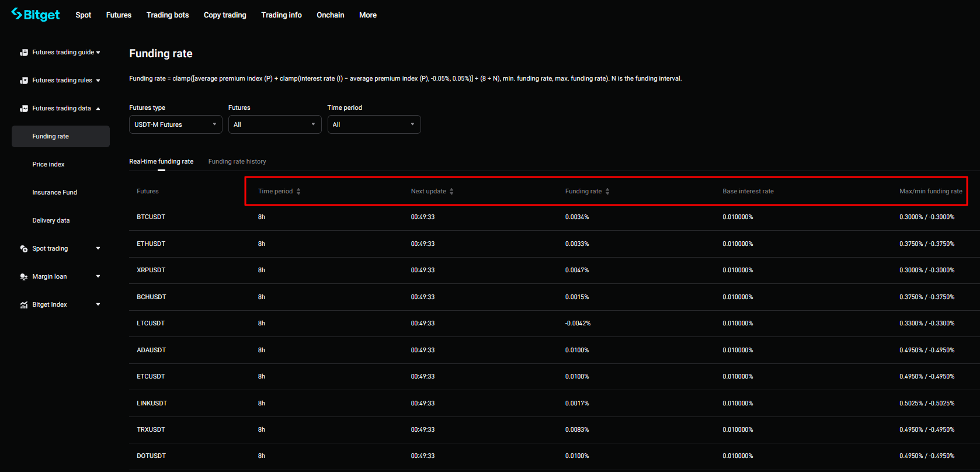This screenshot has height=472, width=980.
Task: Open the Time period filter dropdown
Action: (374, 124)
